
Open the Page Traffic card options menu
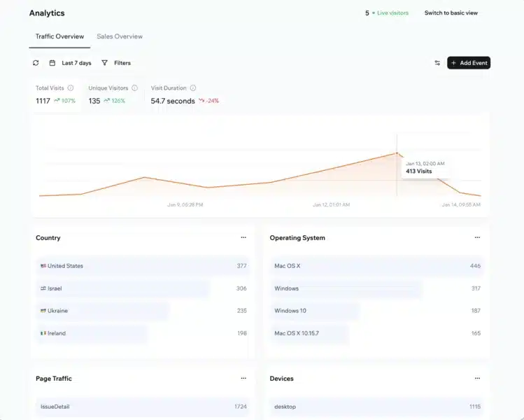pos(243,378)
